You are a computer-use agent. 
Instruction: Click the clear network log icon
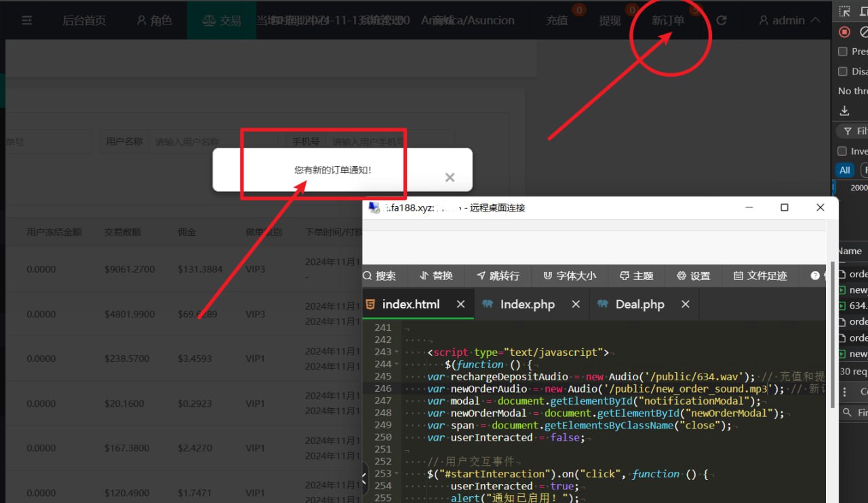[x=863, y=32]
